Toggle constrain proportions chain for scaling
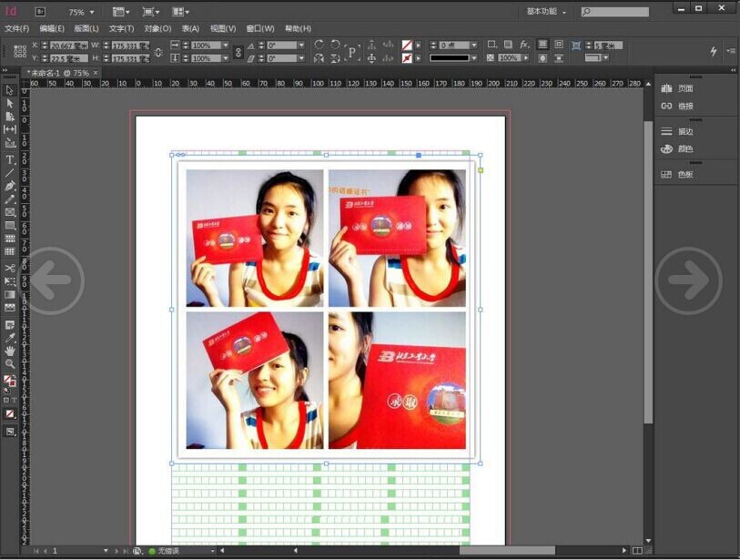 pos(238,52)
